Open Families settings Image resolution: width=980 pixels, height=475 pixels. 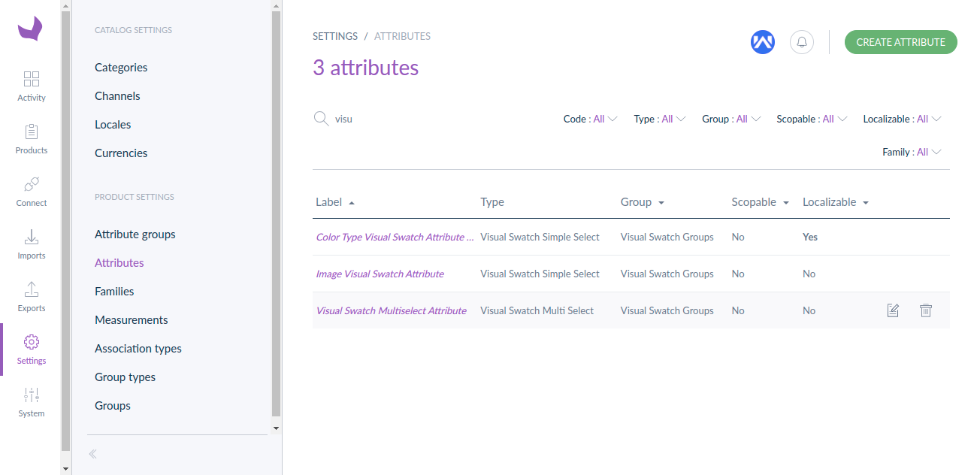pos(114,292)
